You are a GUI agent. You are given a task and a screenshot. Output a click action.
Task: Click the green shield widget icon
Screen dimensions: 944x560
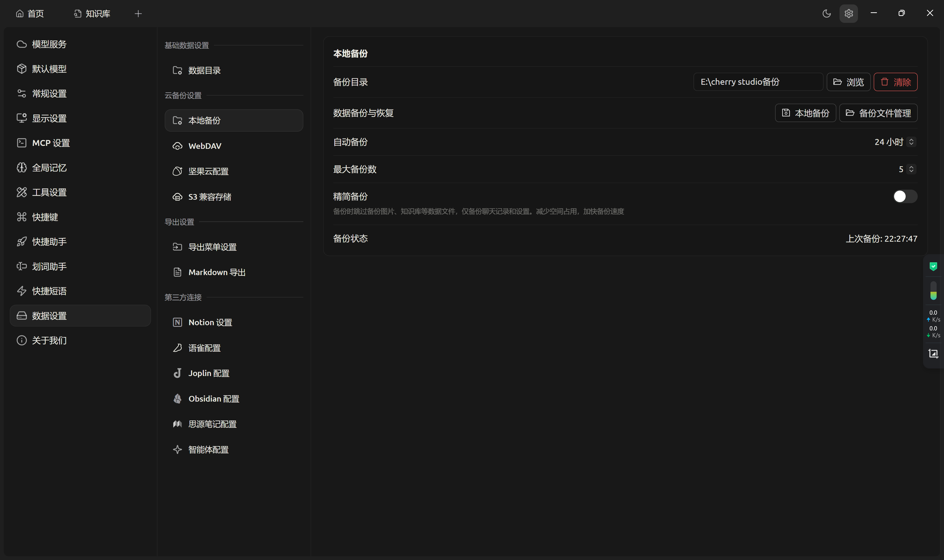(x=933, y=266)
